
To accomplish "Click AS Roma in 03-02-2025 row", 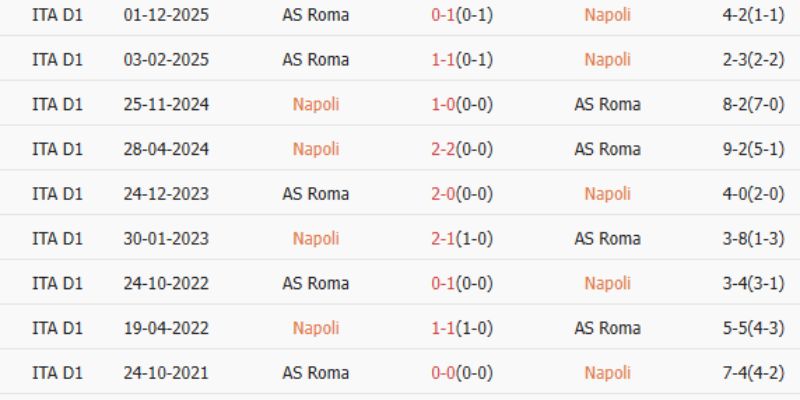I will [316, 60].
